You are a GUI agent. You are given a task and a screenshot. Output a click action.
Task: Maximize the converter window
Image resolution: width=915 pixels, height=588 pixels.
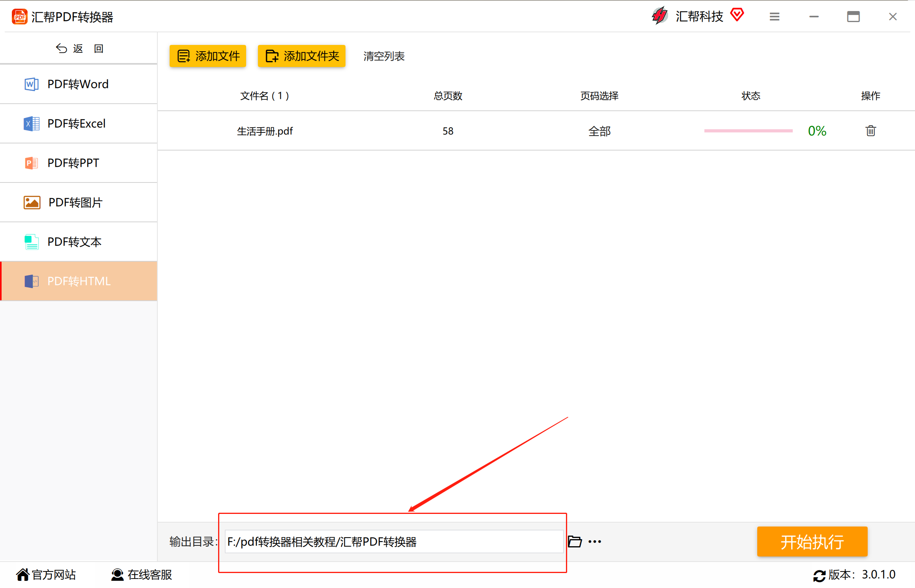[853, 17]
